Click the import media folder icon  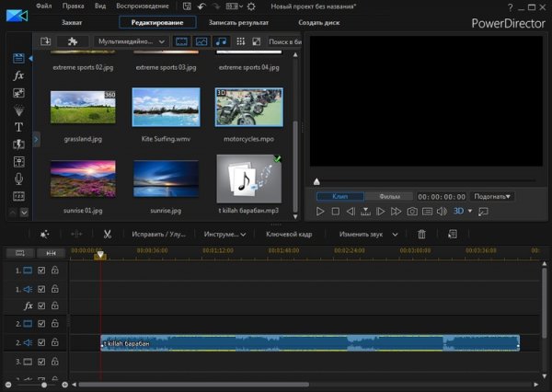tap(45, 41)
